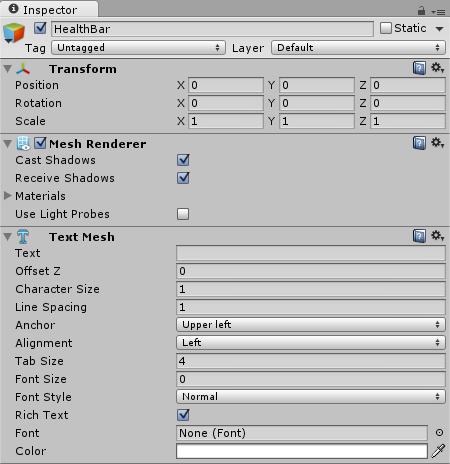The image size is (450, 464).
Task: Click Rotation Z field
Action: point(408,103)
